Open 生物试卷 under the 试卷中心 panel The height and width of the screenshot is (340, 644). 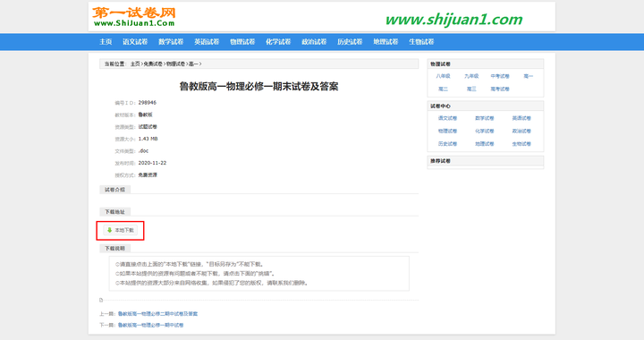[x=521, y=144]
